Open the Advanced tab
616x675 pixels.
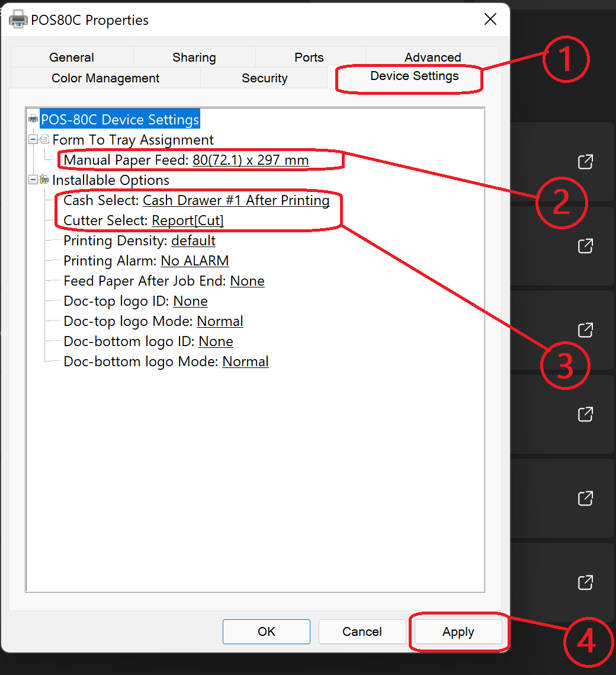(433, 57)
